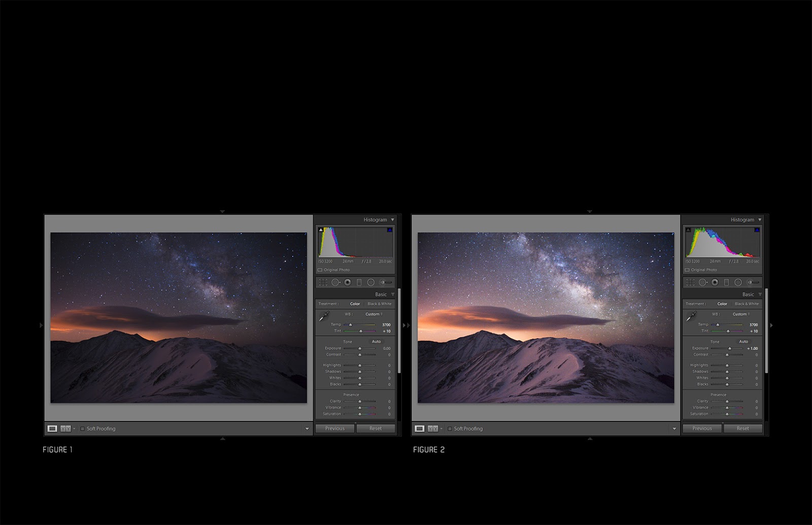Image resolution: width=812 pixels, height=525 pixels.
Task: Select Adjustment Brush tool in Figure 1
Action: click(386, 282)
